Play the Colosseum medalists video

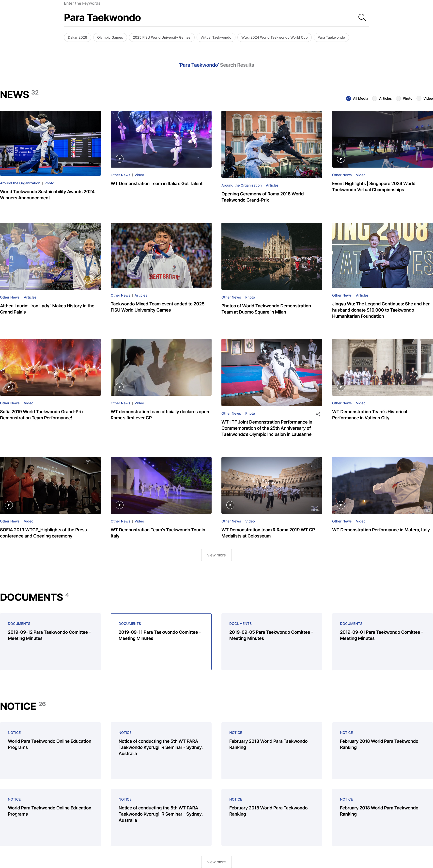click(230, 505)
